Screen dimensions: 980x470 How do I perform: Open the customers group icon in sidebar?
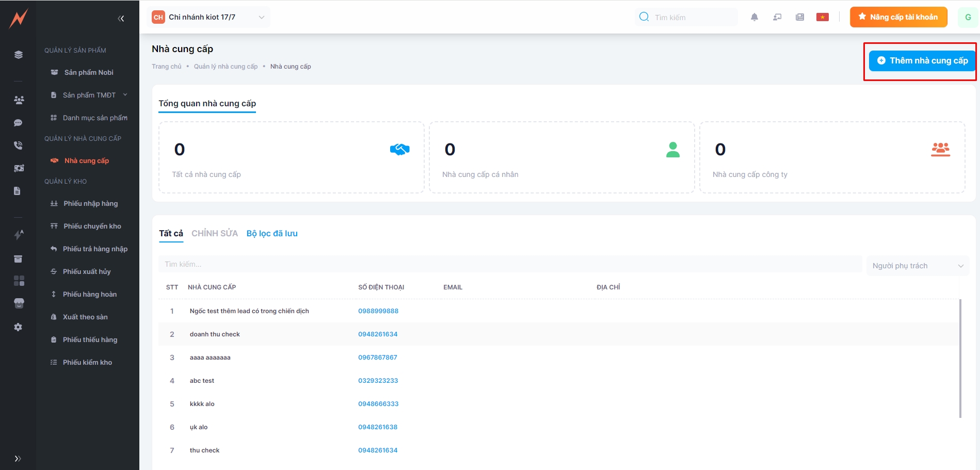click(x=19, y=100)
